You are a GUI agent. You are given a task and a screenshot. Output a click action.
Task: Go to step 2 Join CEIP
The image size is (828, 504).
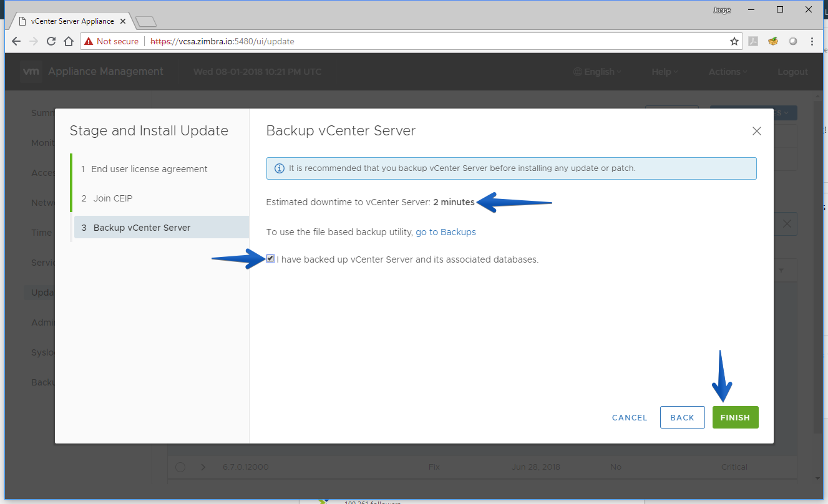point(107,198)
